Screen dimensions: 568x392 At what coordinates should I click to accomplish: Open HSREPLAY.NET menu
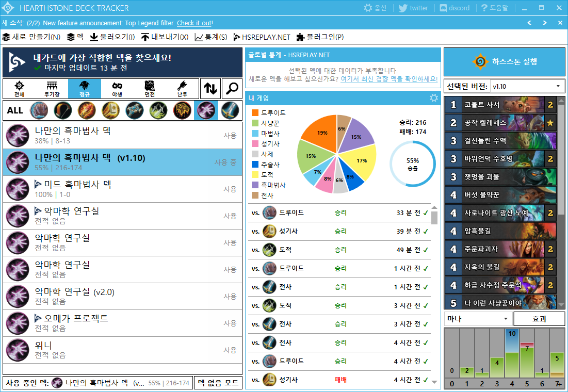[262, 37]
